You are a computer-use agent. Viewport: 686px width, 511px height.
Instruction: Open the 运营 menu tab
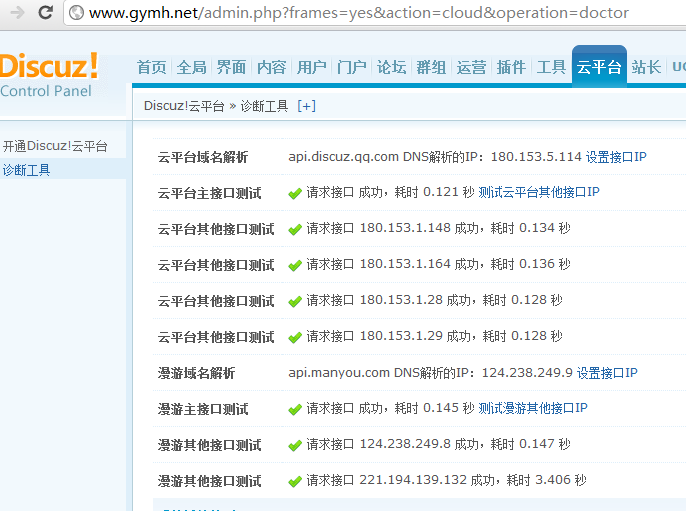[472, 67]
